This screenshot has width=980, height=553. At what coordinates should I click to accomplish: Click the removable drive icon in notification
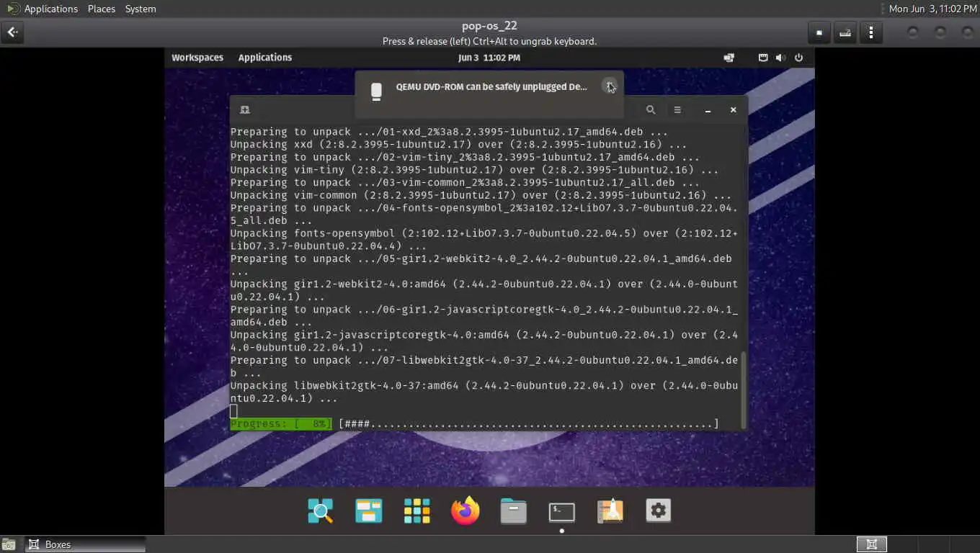tap(376, 91)
